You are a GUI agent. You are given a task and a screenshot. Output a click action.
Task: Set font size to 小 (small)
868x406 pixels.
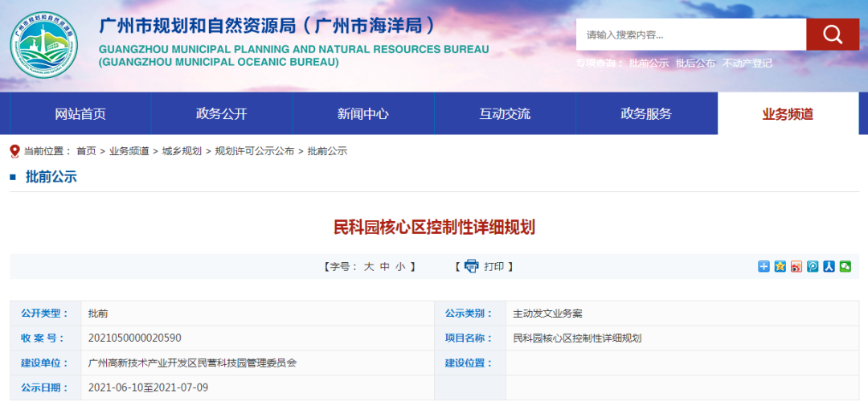[x=400, y=267]
